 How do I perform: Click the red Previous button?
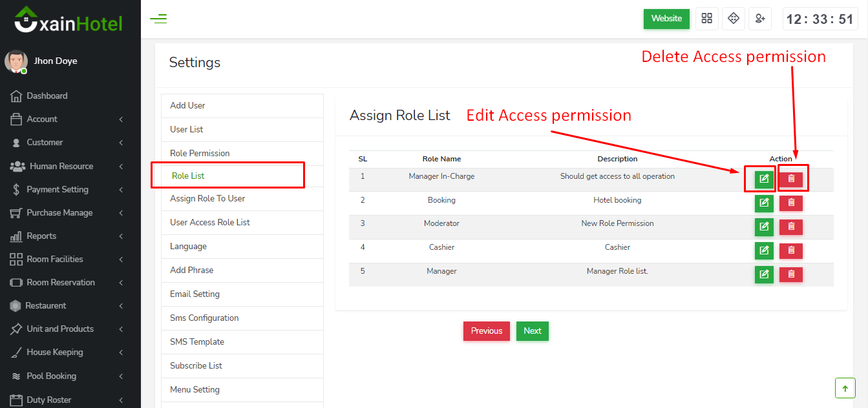(486, 331)
